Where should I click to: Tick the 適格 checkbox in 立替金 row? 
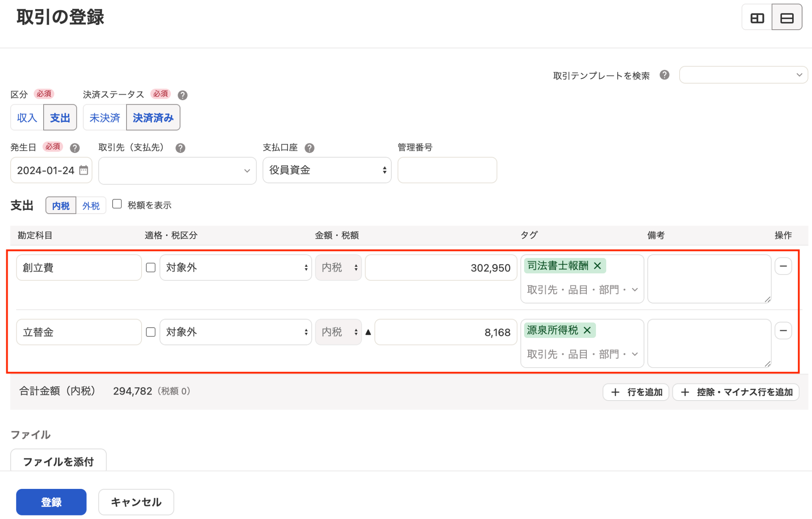click(151, 332)
